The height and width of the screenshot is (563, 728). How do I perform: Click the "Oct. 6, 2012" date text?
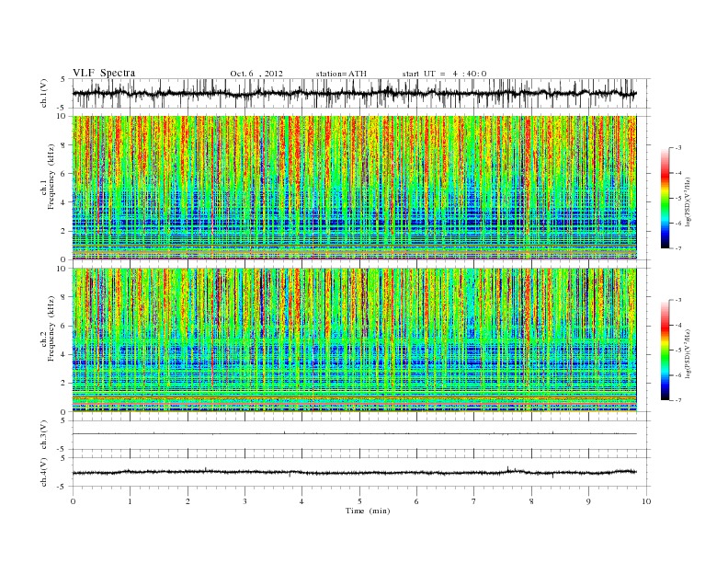[256, 74]
